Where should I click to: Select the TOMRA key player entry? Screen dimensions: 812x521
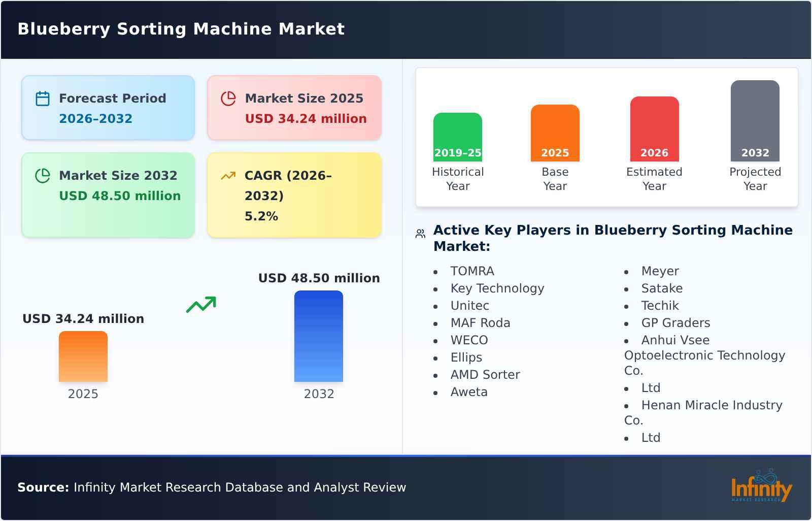471,271
